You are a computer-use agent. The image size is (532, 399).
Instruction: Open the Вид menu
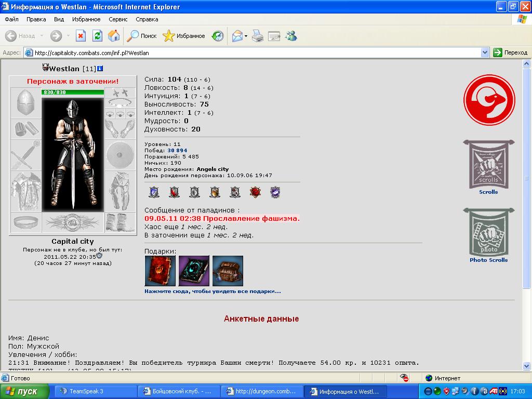tap(59, 19)
